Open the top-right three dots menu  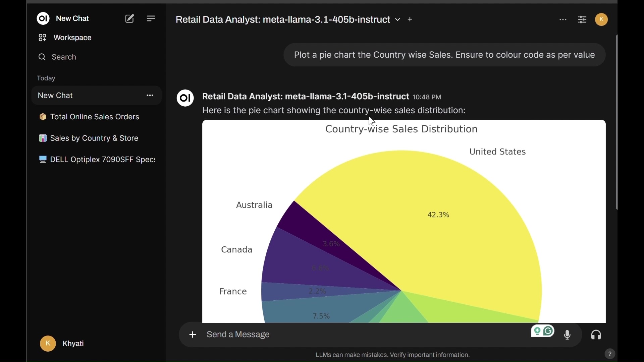(563, 20)
